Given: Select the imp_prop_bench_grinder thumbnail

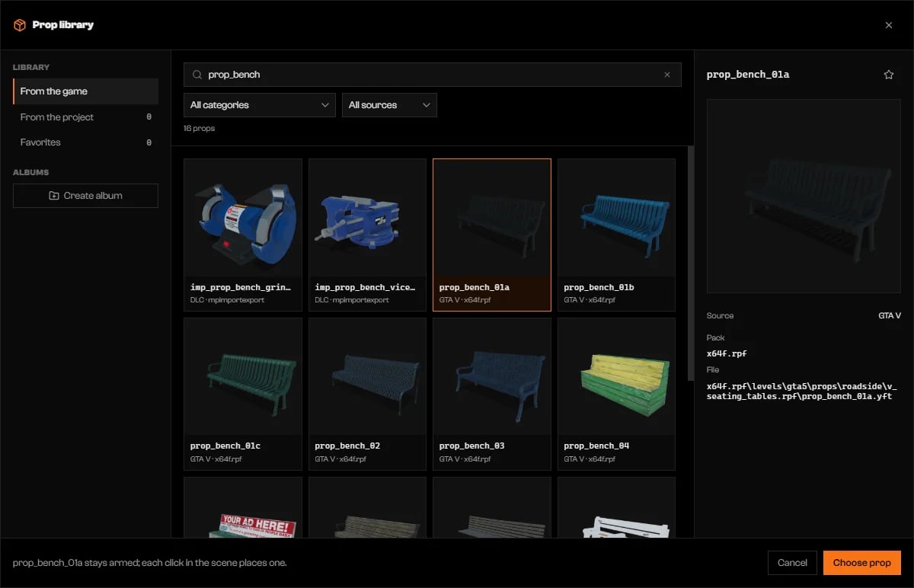Looking at the screenshot, I should [x=243, y=217].
